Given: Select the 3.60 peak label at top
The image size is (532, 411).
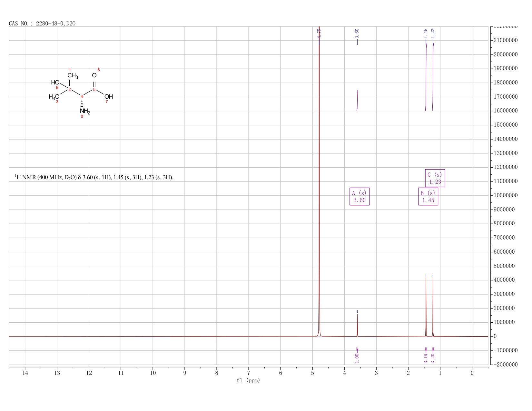Looking at the screenshot, I should click(x=357, y=33).
